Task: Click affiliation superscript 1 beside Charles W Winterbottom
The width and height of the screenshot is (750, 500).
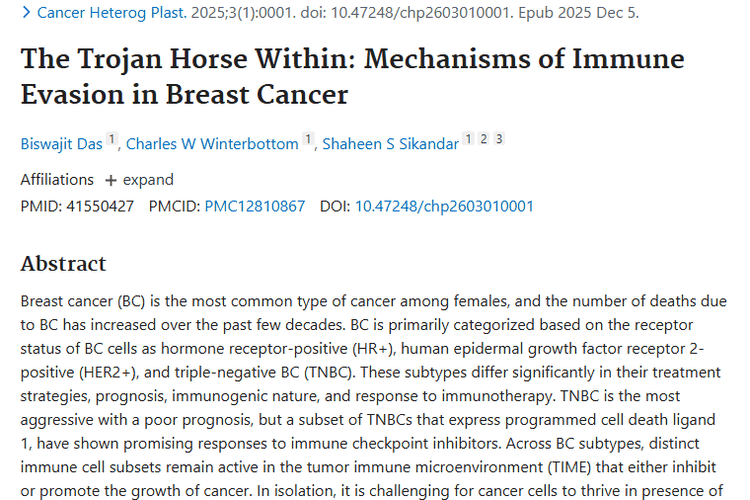Action: pyautogui.click(x=308, y=140)
